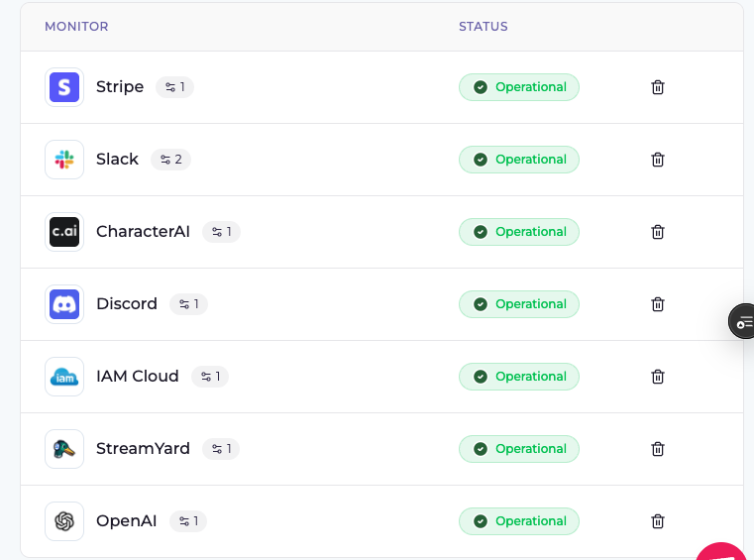Delete the Discord monitor with trash icon

click(x=657, y=304)
